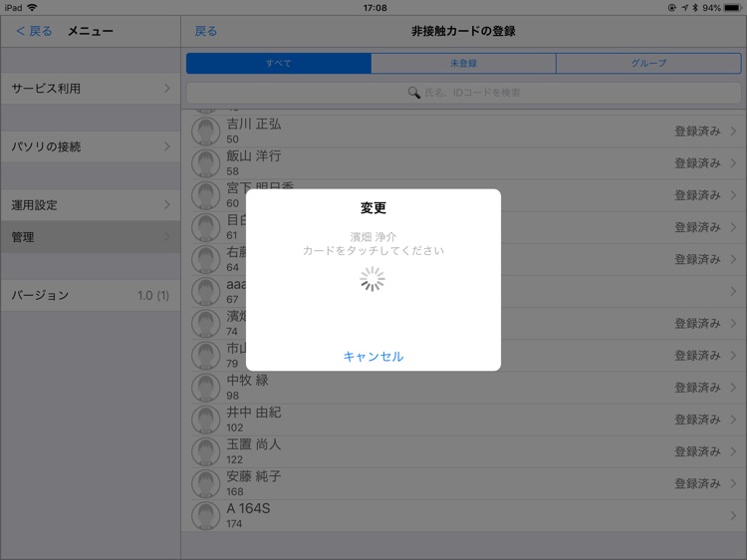This screenshot has width=747, height=560.
Task: Open the 飯山 洋行 entry
Action: [x=463, y=163]
